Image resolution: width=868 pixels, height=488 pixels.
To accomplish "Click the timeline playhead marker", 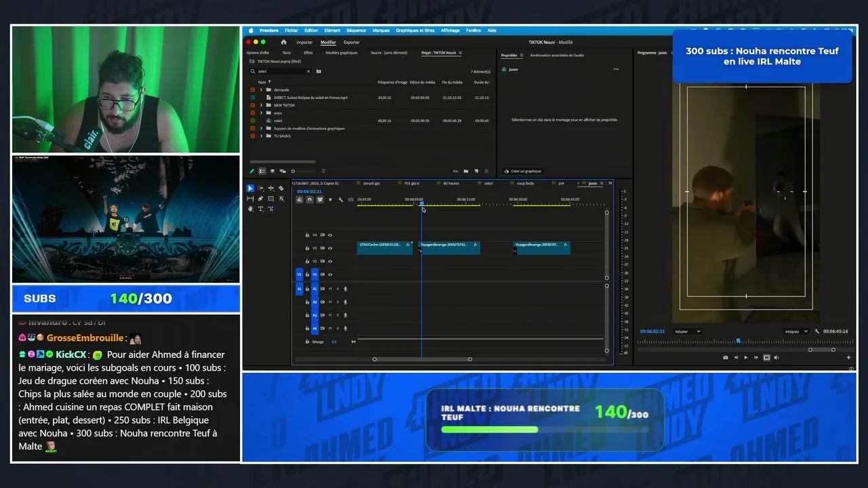I will (x=421, y=203).
